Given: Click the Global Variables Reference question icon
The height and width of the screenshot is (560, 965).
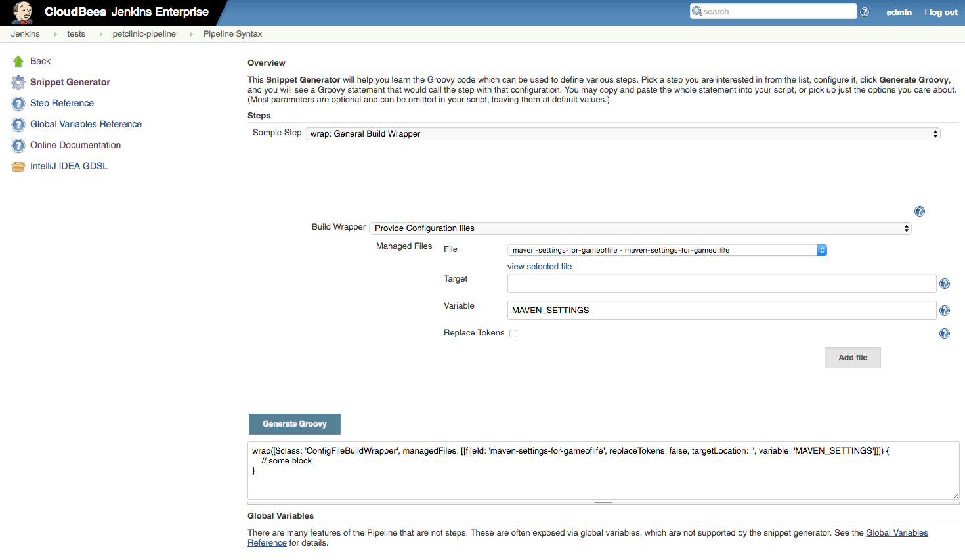Looking at the screenshot, I should 18,124.
